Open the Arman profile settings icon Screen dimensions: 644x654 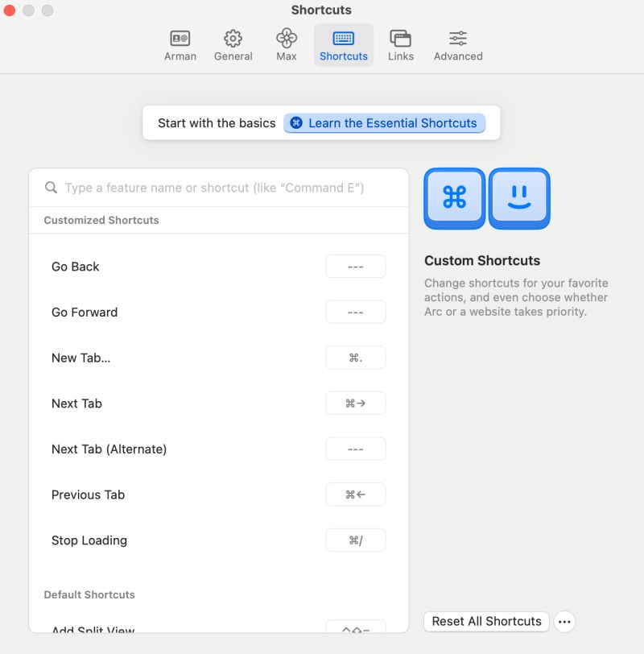click(x=180, y=37)
